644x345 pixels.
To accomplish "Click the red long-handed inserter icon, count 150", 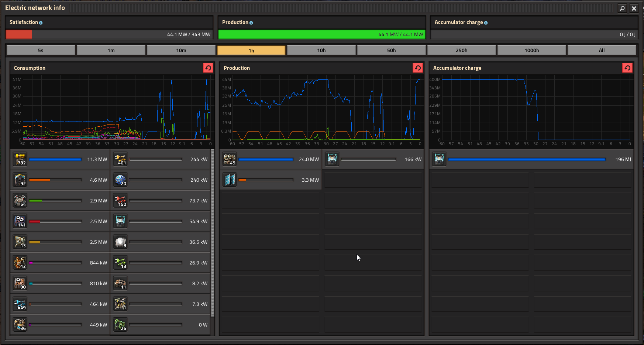I will 120,201.
